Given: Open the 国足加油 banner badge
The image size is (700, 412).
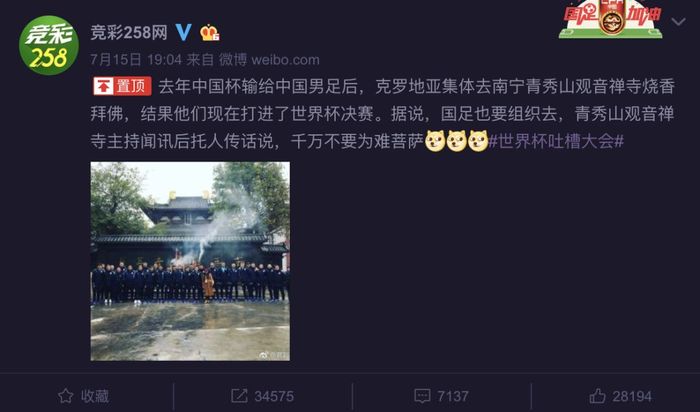Looking at the screenshot, I should [611, 19].
